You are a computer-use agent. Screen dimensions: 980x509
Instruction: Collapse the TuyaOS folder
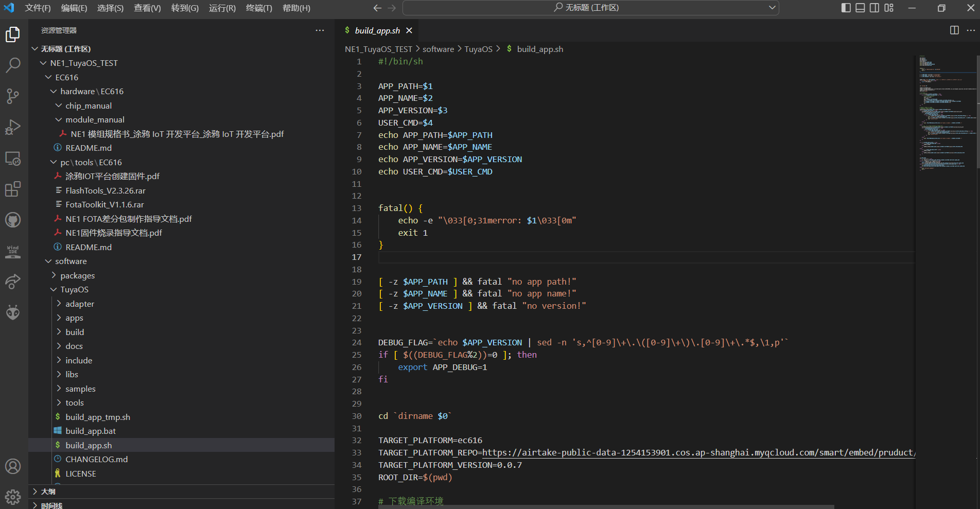click(74, 290)
